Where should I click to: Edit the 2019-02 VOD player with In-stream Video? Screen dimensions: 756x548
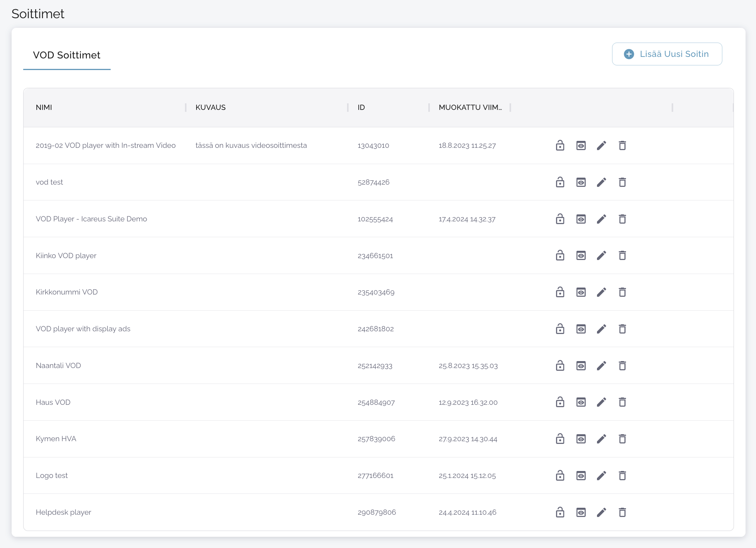(x=601, y=146)
